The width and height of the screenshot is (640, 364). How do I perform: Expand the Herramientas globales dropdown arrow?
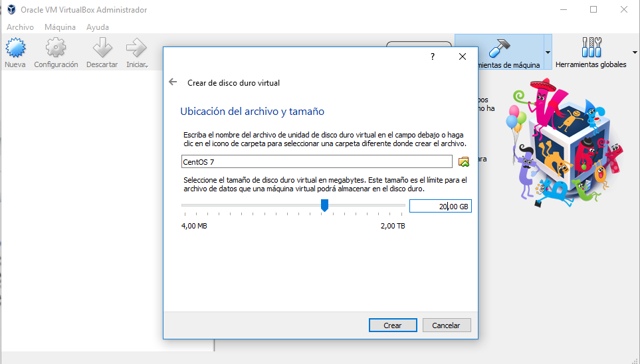point(635,52)
